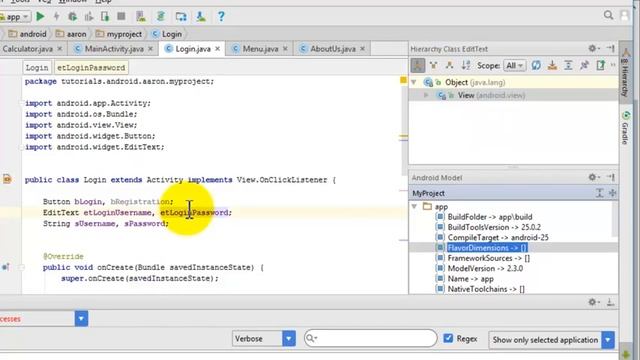
Task: Open the Scope All dropdown
Action: pyautogui.click(x=514, y=65)
